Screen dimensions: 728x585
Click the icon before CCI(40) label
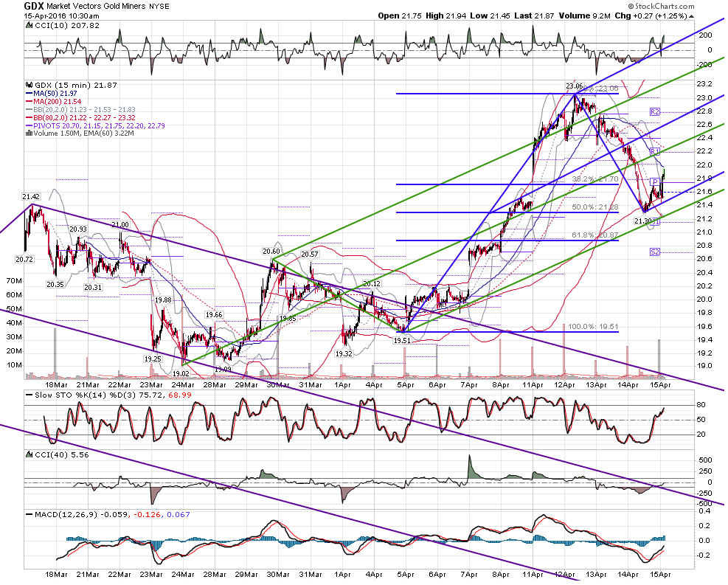pos(30,455)
